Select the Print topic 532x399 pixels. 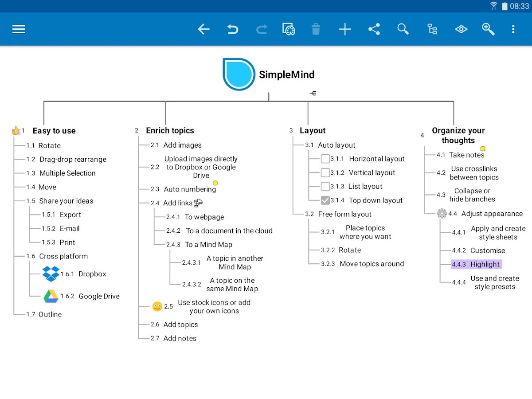tap(67, 243)
